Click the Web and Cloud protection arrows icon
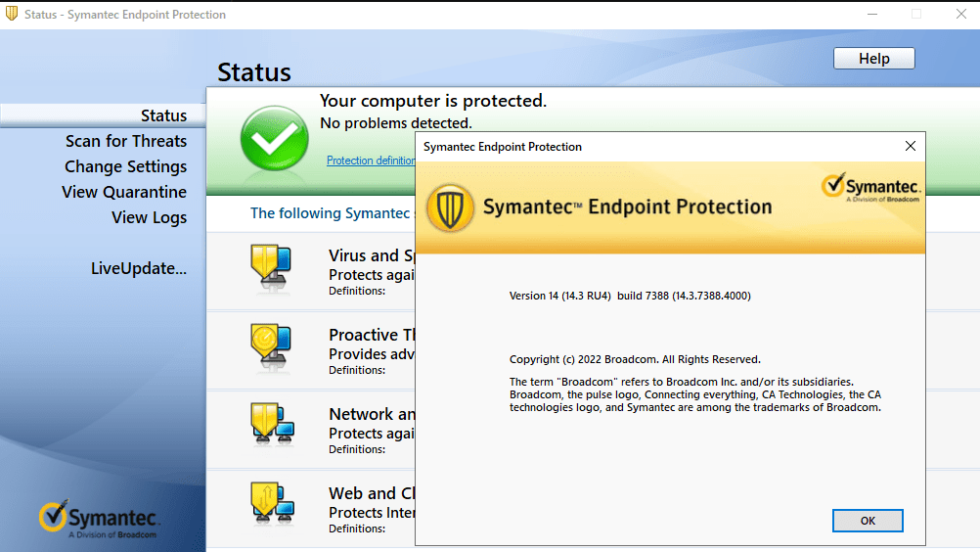This screenshot has width=980, height=552. pos(273,504)
